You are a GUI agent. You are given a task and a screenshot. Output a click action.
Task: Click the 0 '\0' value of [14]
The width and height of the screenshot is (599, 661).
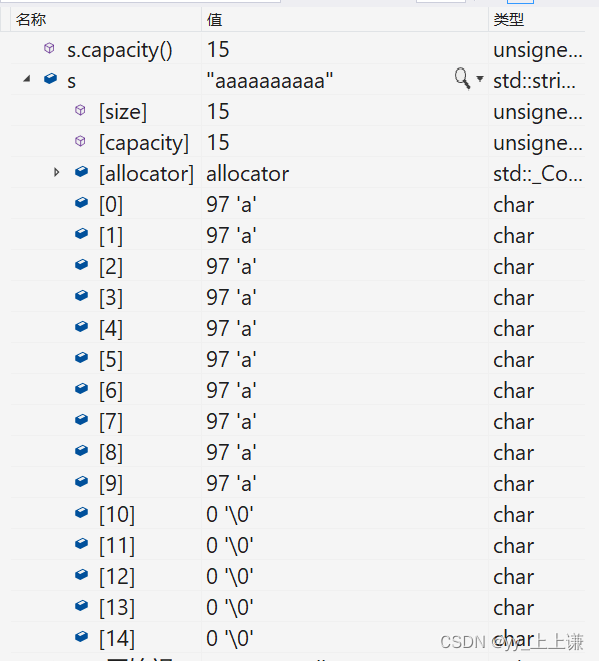coord(230,639)
